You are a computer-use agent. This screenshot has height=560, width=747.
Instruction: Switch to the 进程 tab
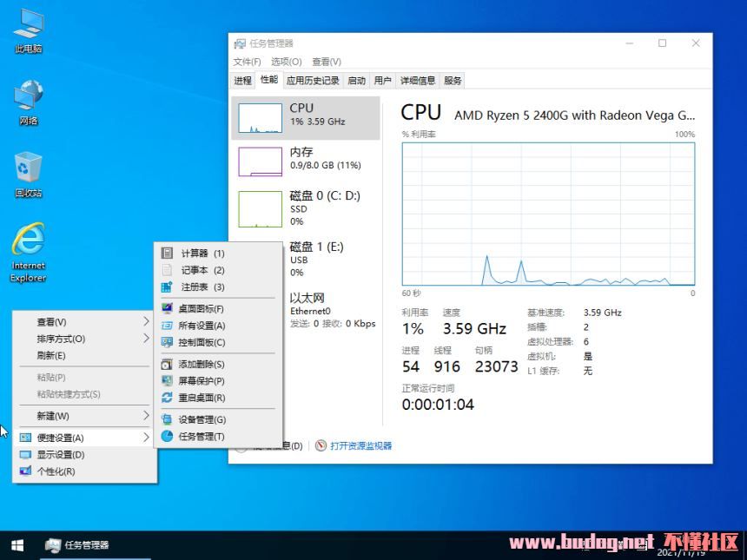tap(241, 80)
